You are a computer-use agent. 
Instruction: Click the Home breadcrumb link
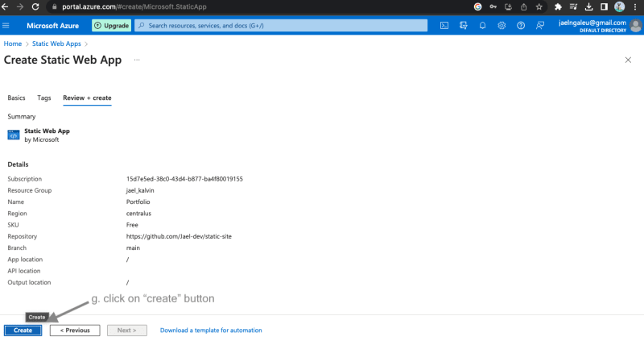click(13, 44)
